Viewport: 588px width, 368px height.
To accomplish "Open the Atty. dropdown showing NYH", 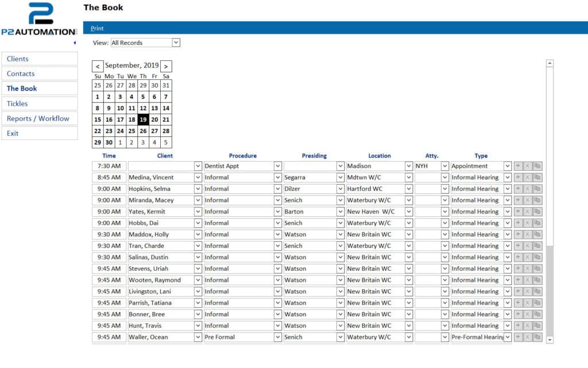I will click(x=445, y=166).
